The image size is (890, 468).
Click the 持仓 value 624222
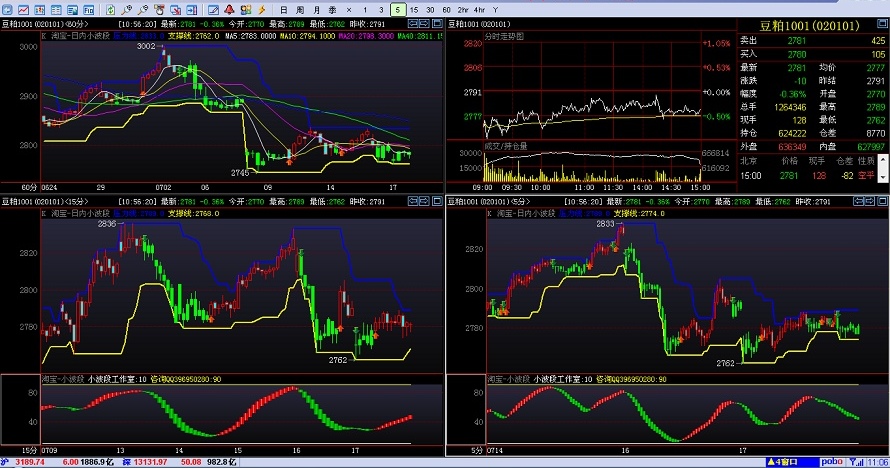[792, 133]
